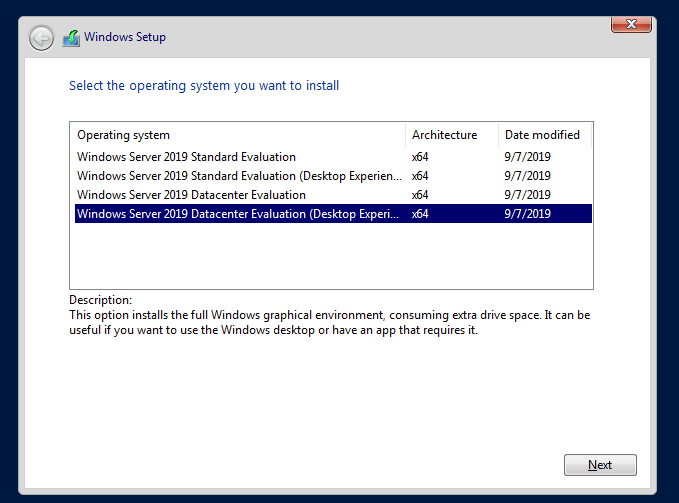Viewport: 679px width, 503px height.
Task: Click 9/7/2019 in highlighted Datacenter Desktop row
Action: click(x=527, y=214)
